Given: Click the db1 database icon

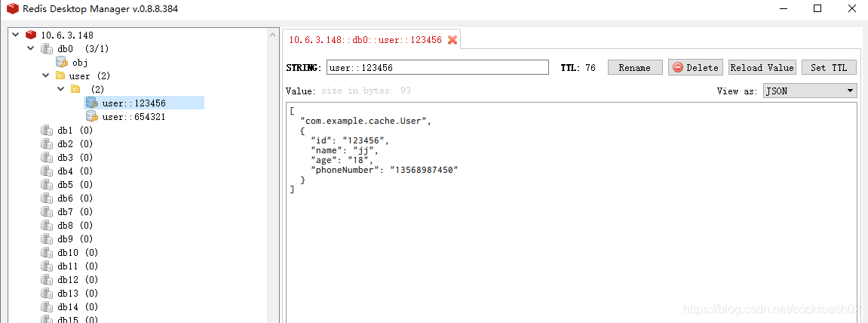Looking at the screenshot, I should point(47,131).
